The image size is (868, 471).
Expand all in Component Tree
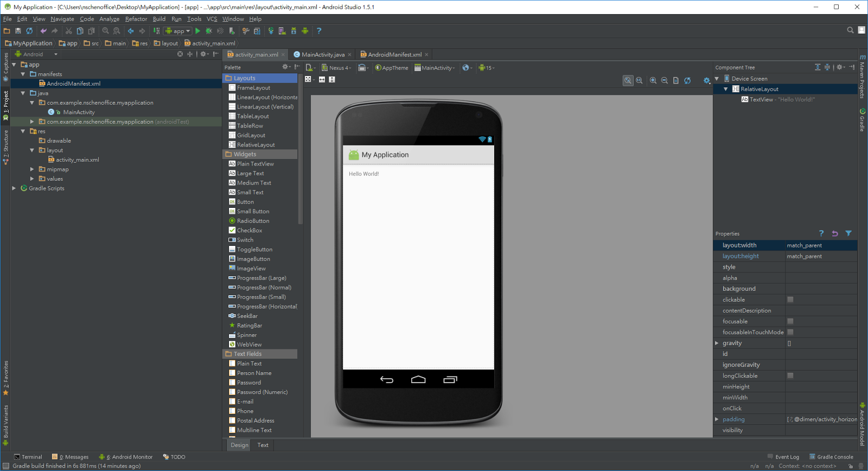(818, 67)
